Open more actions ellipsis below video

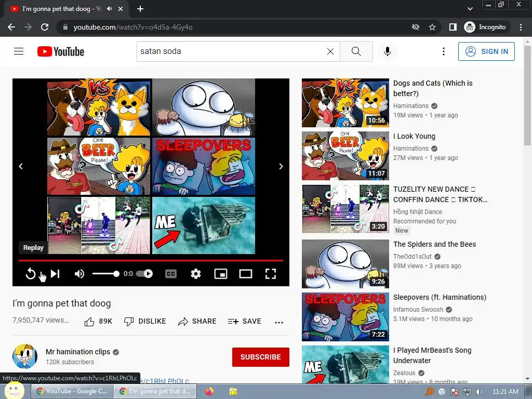click(x=279, y=322)
